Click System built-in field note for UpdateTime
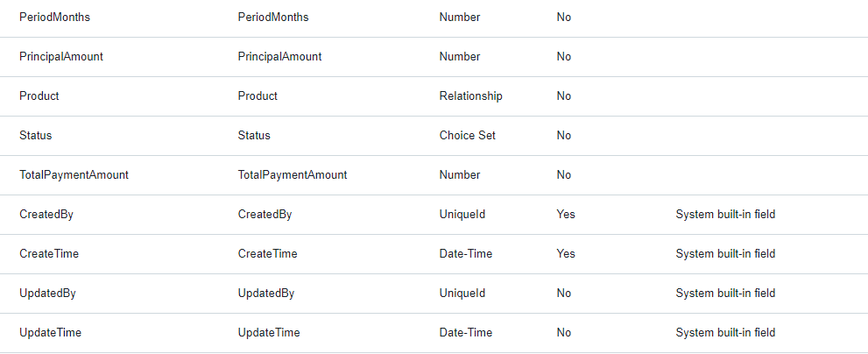The height and width of the screenshot is (354, 868). click(725, 333)
